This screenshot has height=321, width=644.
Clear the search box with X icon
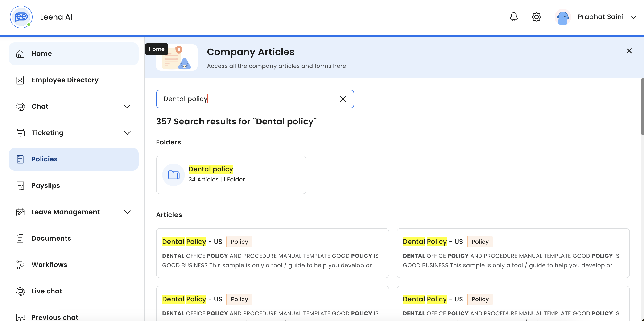click(343, 99)
